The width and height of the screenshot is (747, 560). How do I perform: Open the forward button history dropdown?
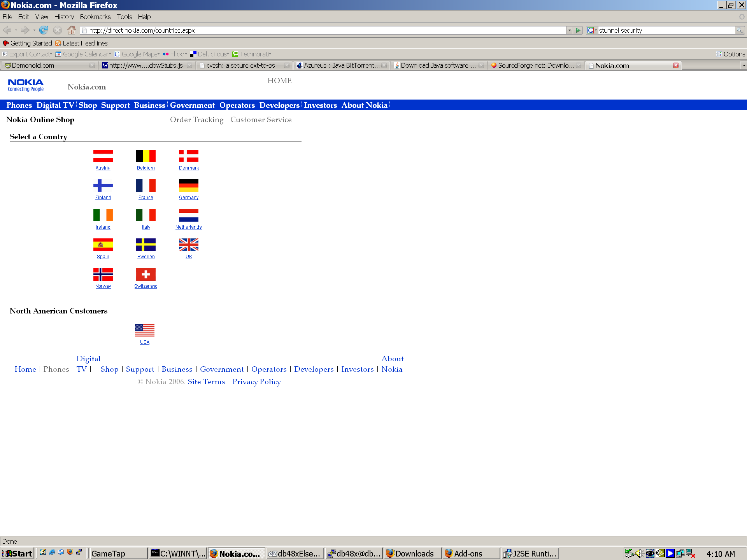(x=34, y=30)
